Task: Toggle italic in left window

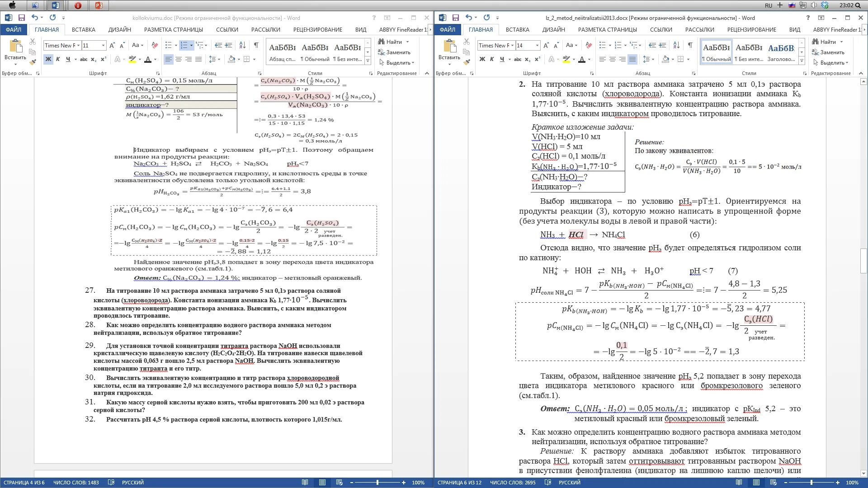Action: tap(58, 59)
